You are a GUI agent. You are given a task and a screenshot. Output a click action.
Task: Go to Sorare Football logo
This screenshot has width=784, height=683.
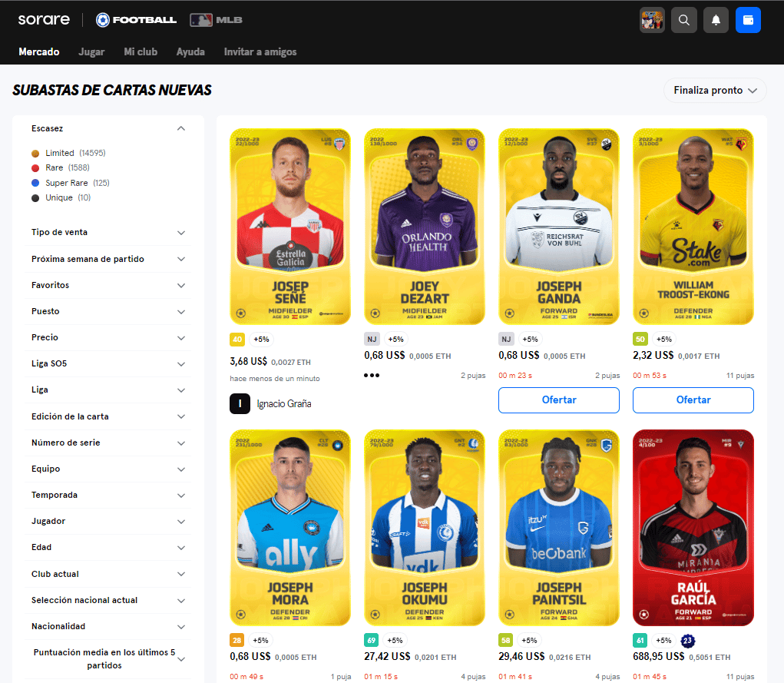[136, 20]
